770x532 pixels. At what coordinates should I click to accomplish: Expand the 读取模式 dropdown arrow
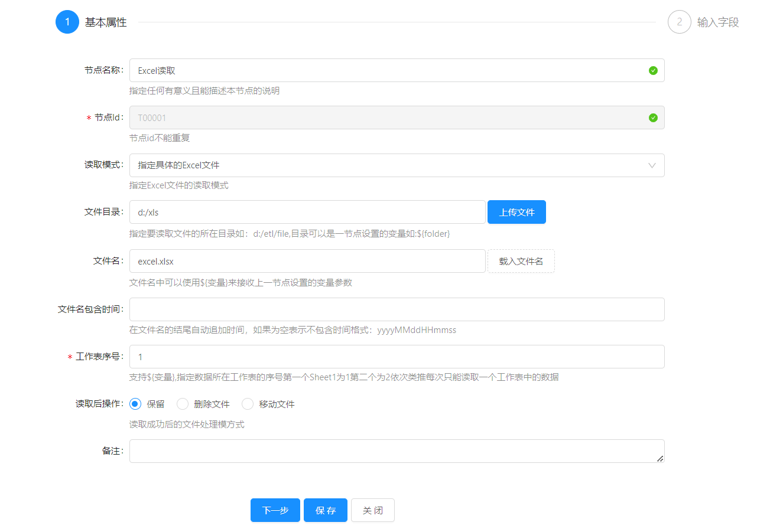pyautogui.click(x=652, y=165)
